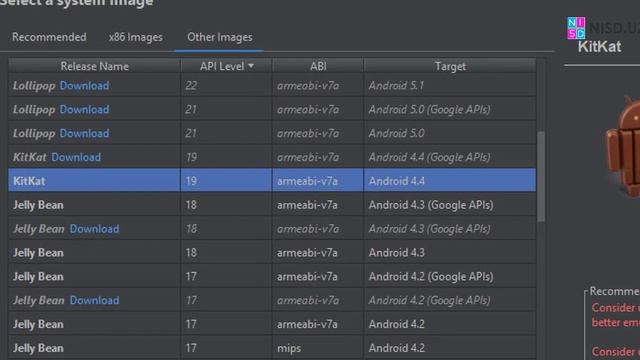Download KitKat Android 4.4 (Google APIs) image
This screenshot has width=640, height=360.
pos(76,157)
